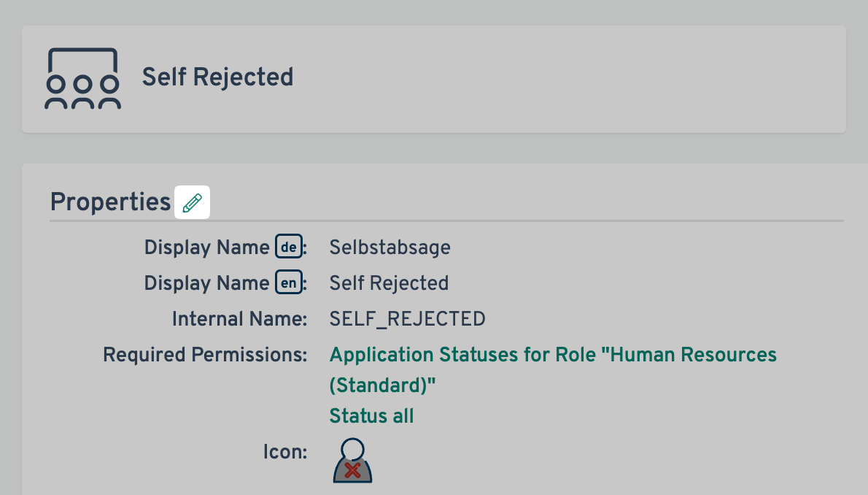Click the "Internal Name:" label
The width and height of the screenshot is (868, 495).
coord(239,319)
